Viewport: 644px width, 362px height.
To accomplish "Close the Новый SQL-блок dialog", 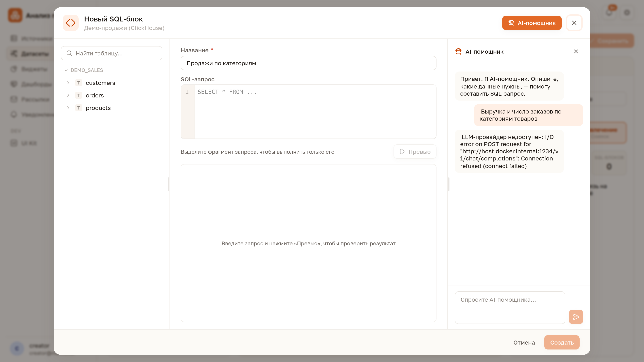I will (x=574, y=23).
